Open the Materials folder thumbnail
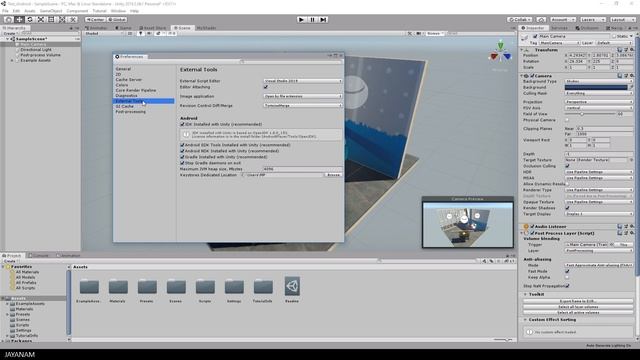640x360 pixels. (x=118, y=287)
